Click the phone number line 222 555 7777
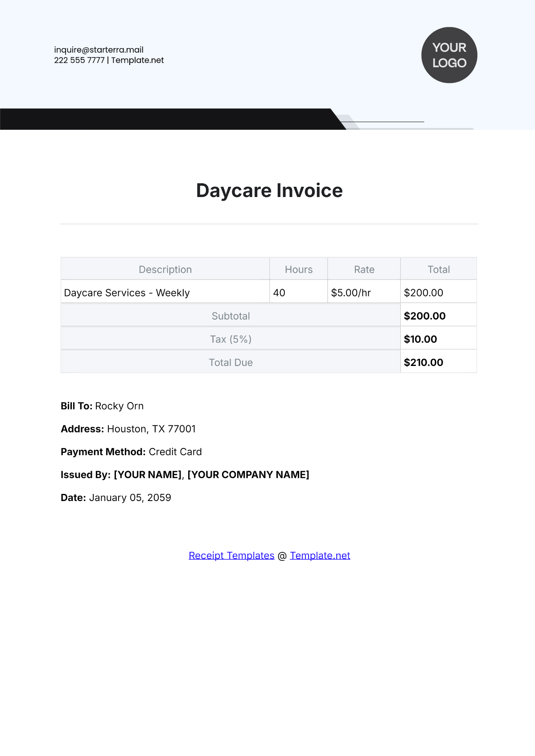 coord(79,60)
